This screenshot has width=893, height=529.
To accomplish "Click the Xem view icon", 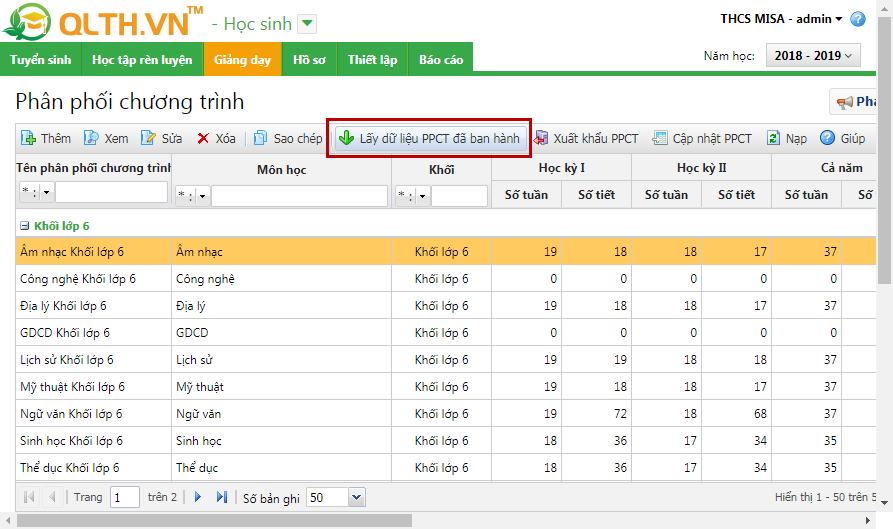I will [x=91, y=138].
